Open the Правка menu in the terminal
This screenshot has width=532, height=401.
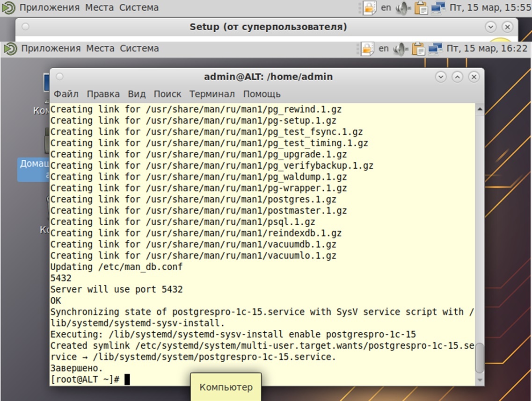click(x=103, y=94)
